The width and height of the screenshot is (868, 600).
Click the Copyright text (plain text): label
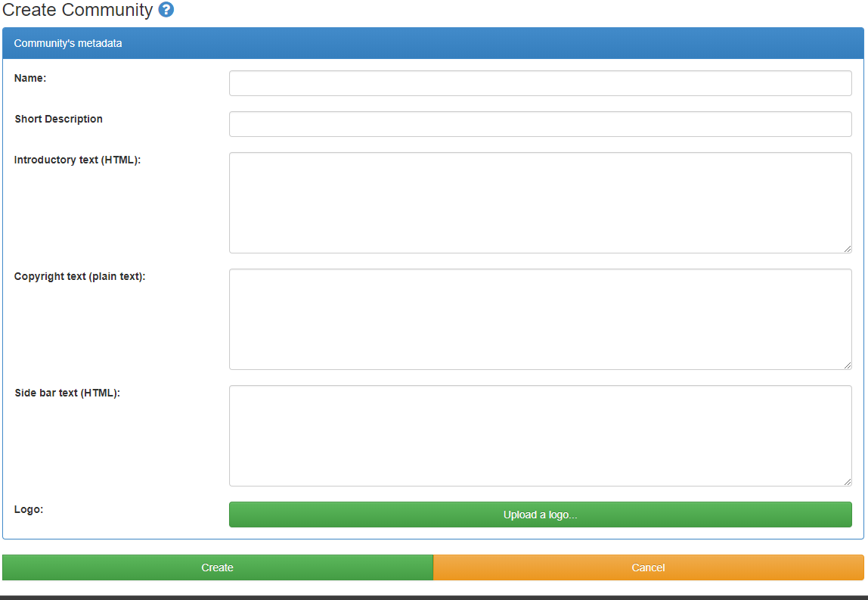coord(79,276)
